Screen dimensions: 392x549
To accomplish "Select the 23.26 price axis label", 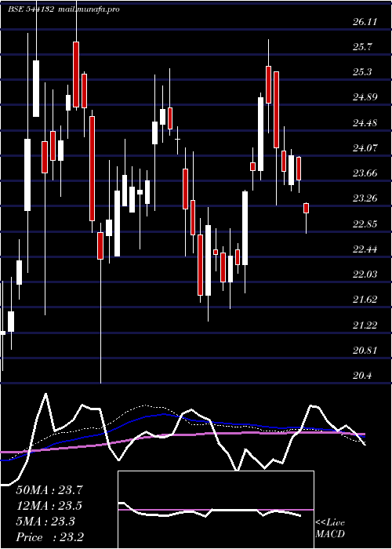I will pos(365,198).
